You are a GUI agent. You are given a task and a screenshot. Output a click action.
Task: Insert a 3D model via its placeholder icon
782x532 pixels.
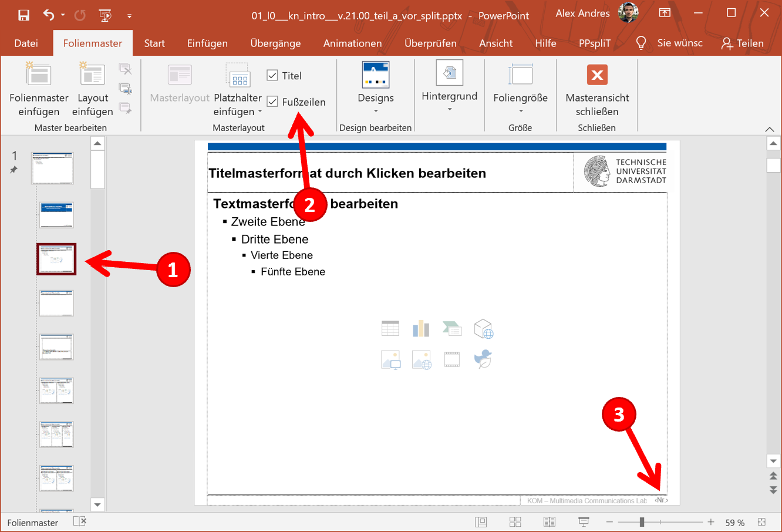click(483, 329)
